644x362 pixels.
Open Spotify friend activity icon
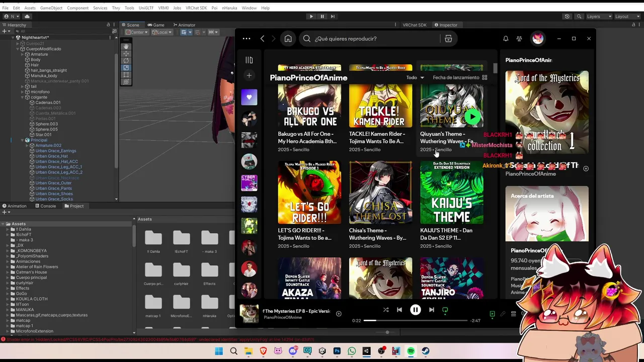[x=519, y=39]
